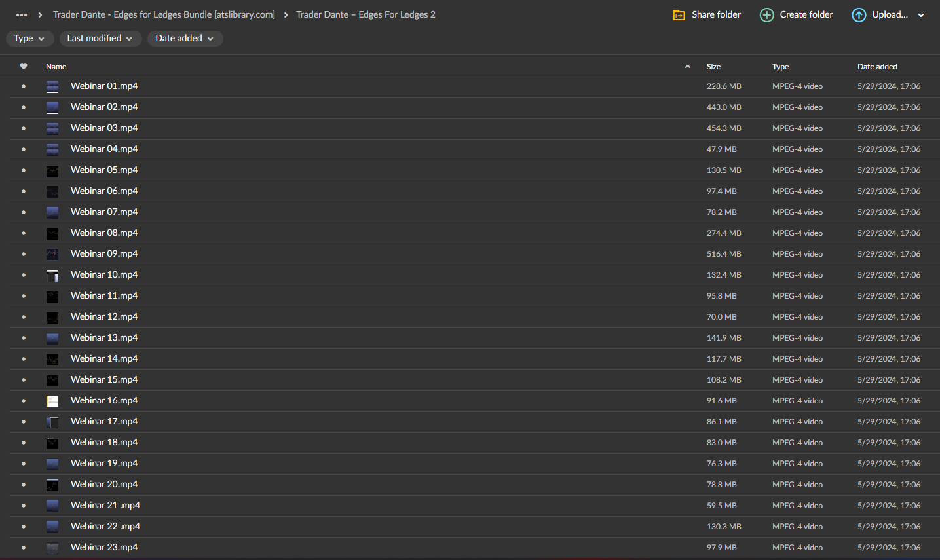Open the Type filter dropdown
Viewport: 940px width, 560px height.
pyautogui.click(x=29, y=39)
